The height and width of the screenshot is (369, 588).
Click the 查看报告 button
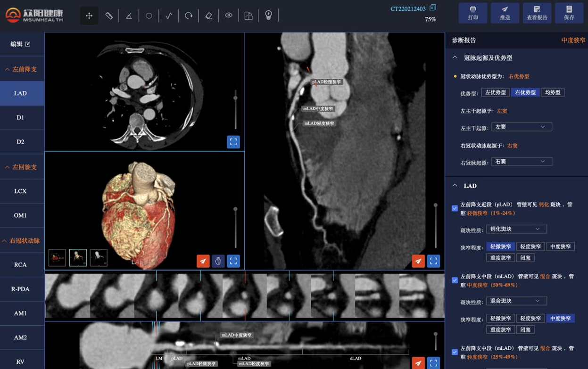click(537, 13)
